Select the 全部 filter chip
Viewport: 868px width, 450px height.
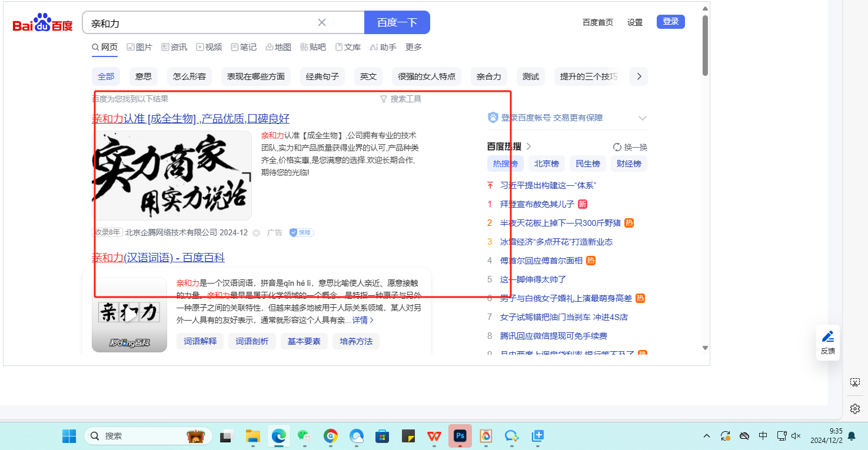(x=106, y=76)
